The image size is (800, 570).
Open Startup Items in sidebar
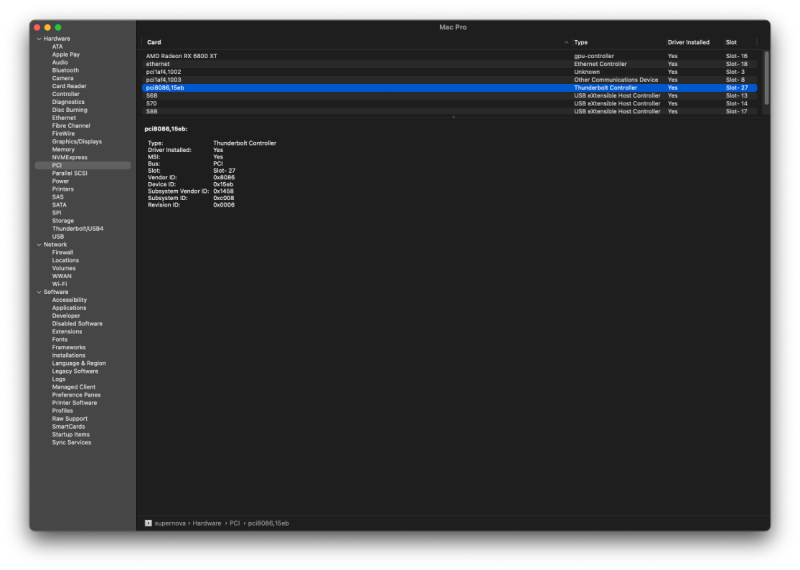click(x=70, y=435)
